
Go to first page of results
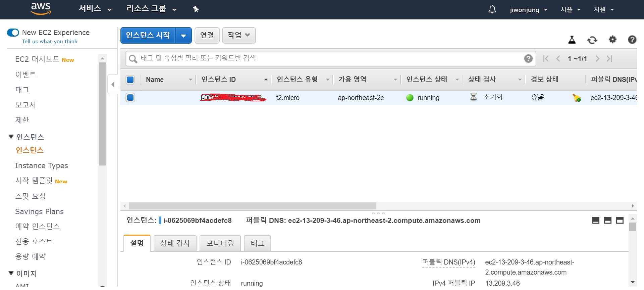click(546, 59)
